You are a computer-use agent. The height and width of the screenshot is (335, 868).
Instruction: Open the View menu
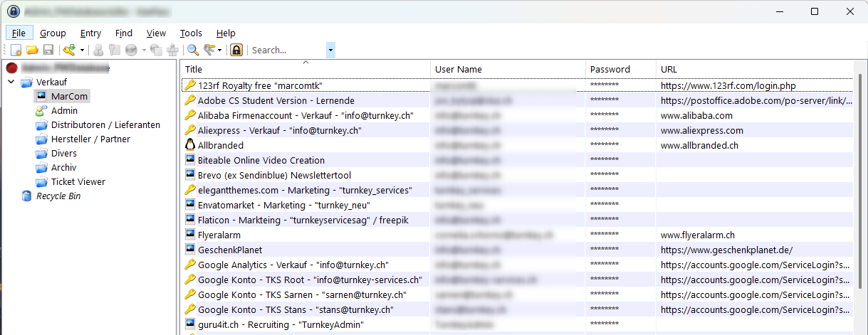click(156, 33)
